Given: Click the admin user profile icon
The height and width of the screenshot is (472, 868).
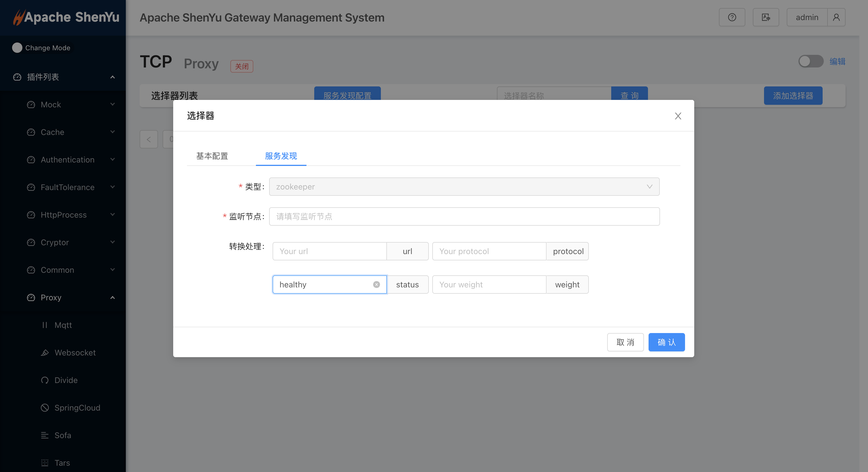Looking at the screenshot, I should click(836, 18).
